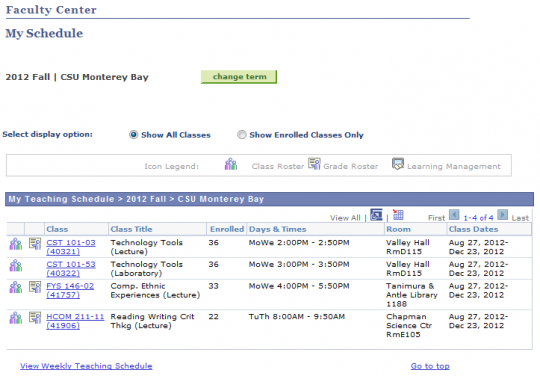Click Tanimura & Antle Library 1188 room
Screen dimensions: 540x376
tap(412, 295)
